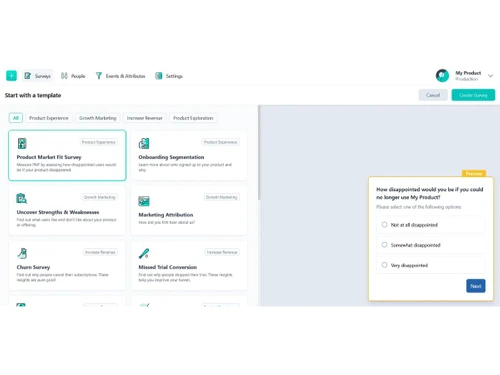Viewport: 500px width, 375px height.
Task: Filter templates by Growth Marketing
Action: 98,118
